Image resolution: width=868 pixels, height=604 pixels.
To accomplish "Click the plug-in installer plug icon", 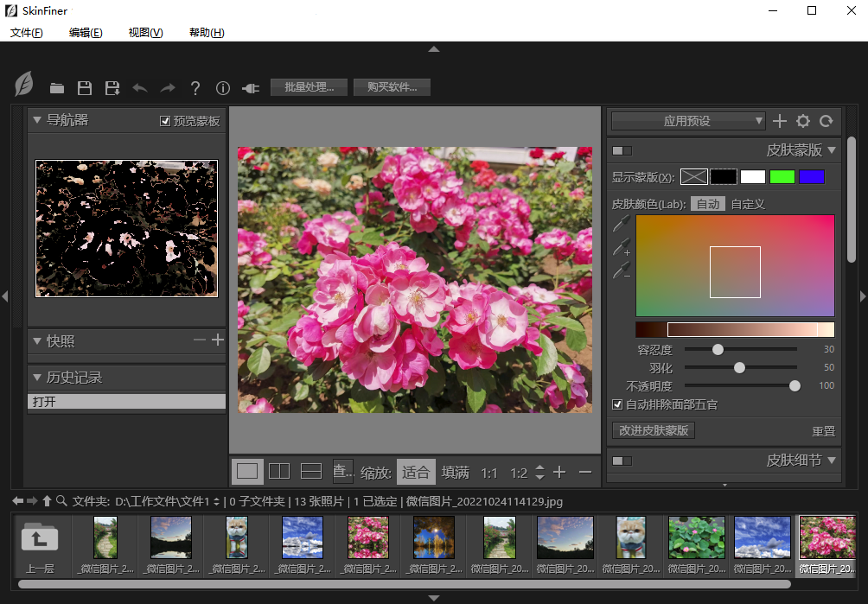I will [251, 88].
